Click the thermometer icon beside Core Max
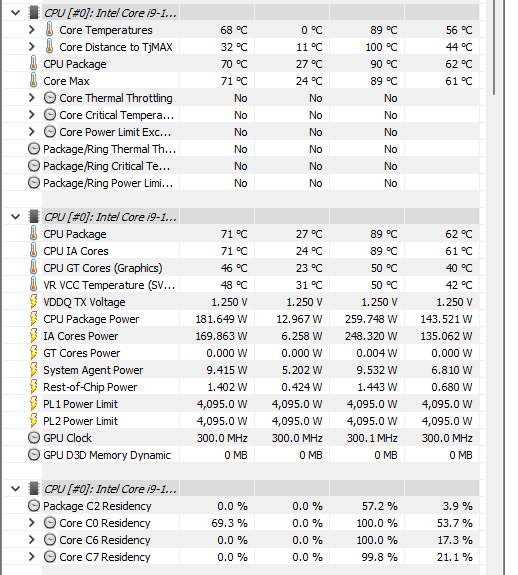The width and height of the screenshot is (518, 575). pyautogui.click(x=33, y=80)
